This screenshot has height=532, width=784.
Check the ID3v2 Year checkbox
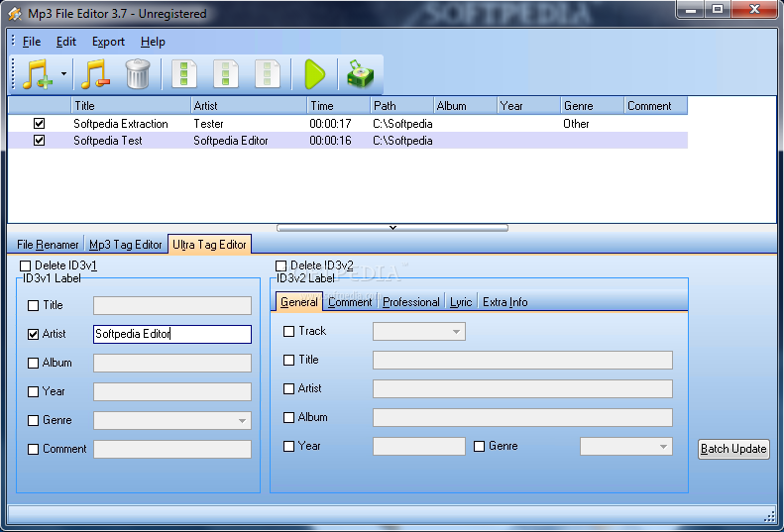coord(289,446)
